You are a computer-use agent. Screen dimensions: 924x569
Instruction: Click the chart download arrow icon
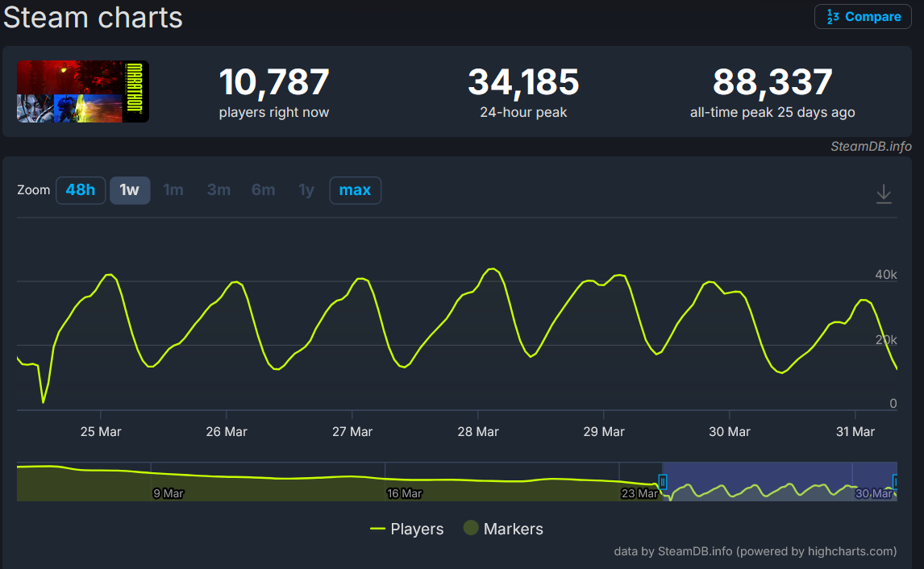pos(884,193)
